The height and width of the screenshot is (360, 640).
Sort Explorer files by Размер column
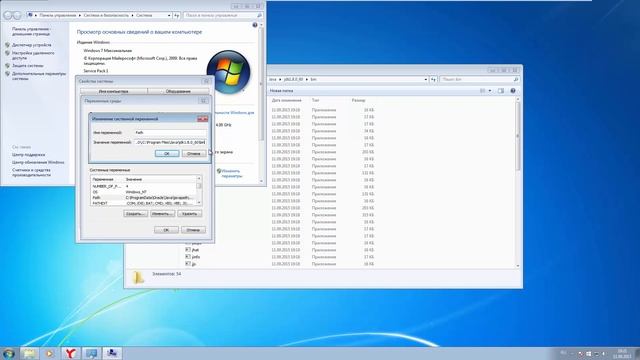pos(358,100)
